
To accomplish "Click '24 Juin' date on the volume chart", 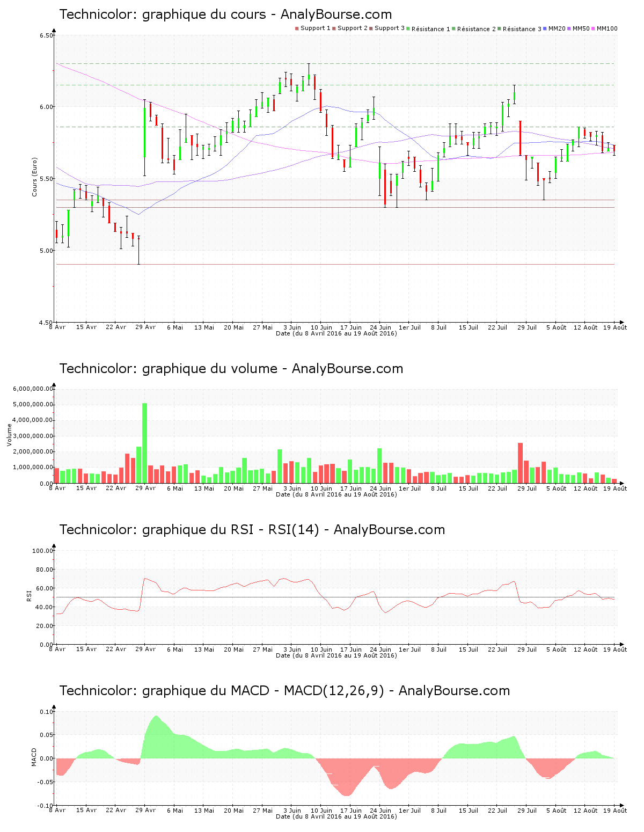I will [x=380, y=488].
